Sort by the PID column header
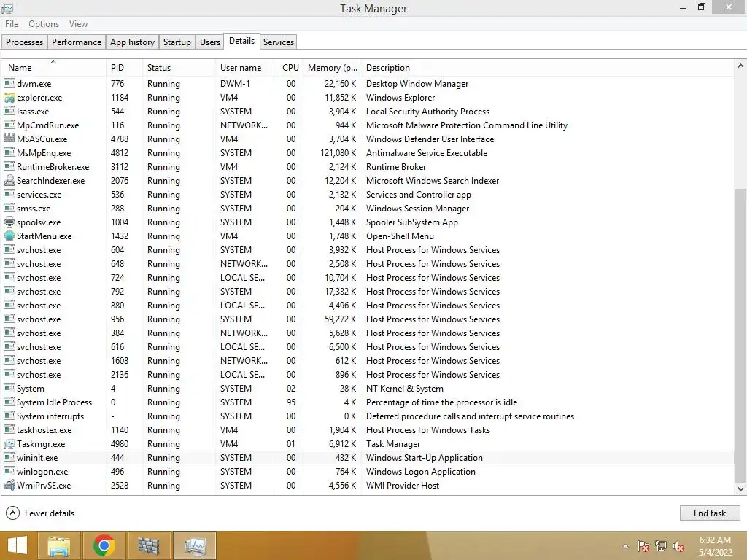The width and height of the screenshot is (747, 560). [x=124, y=68]
